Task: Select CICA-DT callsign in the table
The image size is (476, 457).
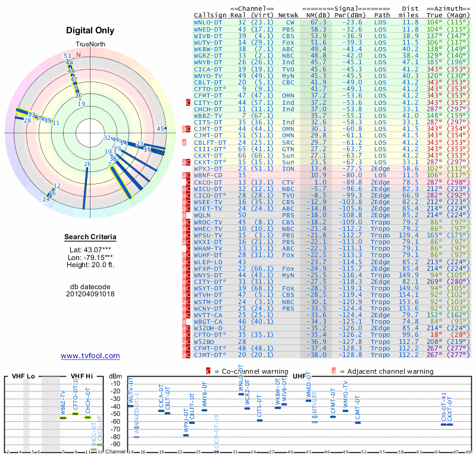Action: (208, 69)
